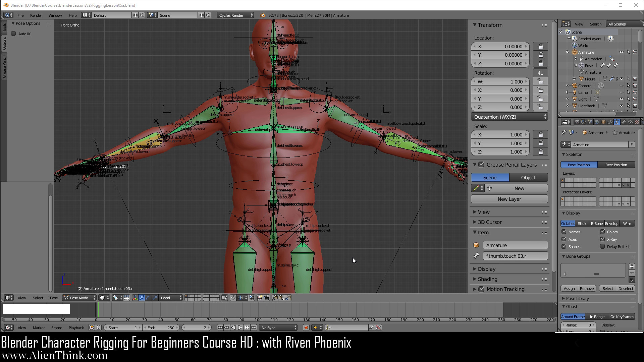Expand the 3D Cursor panel
This screenshot has height=362, width=644.
coord(490,222)
